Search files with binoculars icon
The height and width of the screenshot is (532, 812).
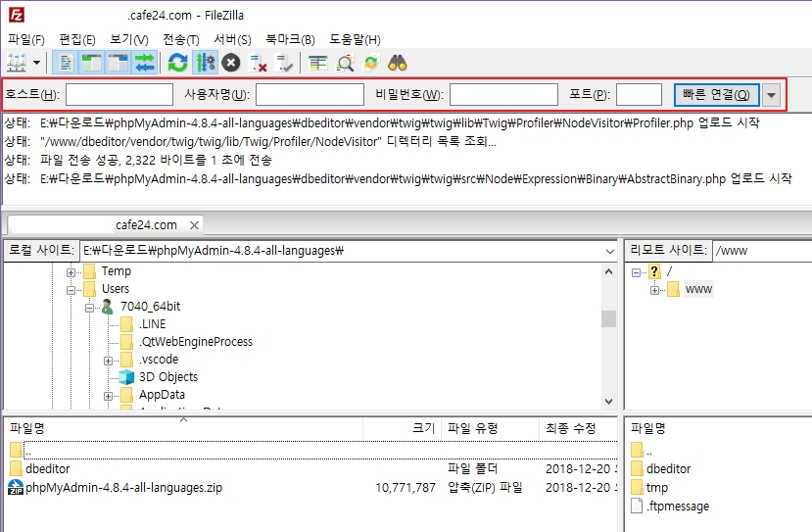point(398,64)
